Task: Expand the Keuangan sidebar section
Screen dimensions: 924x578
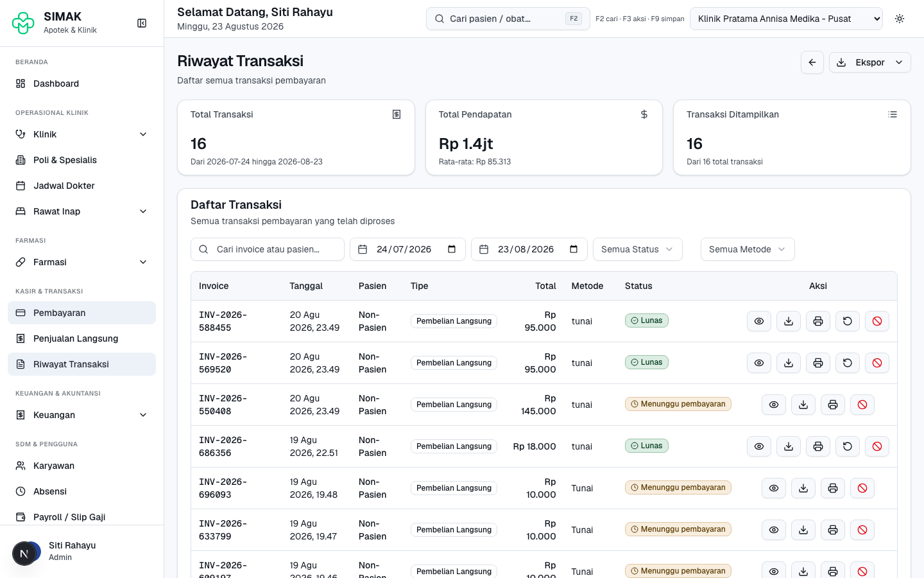Action: 81,415
